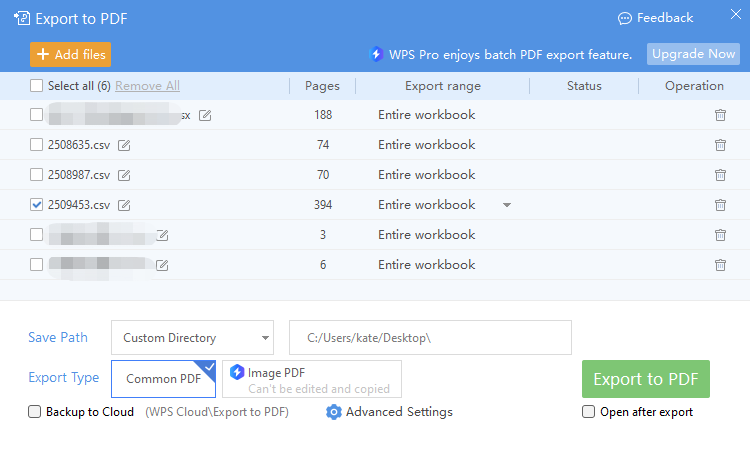Click the save path input field
Viewport: 750px width, 450px height.
pos(430,338)
